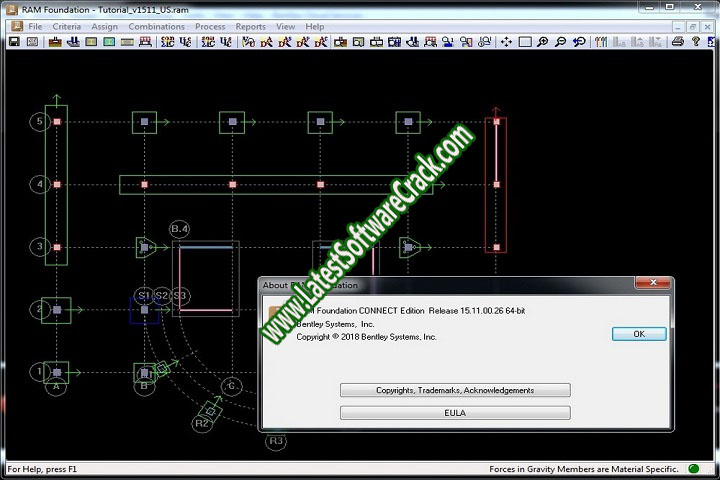Click the flat gray strip footing toolbar icon

(x=127, y=42)
